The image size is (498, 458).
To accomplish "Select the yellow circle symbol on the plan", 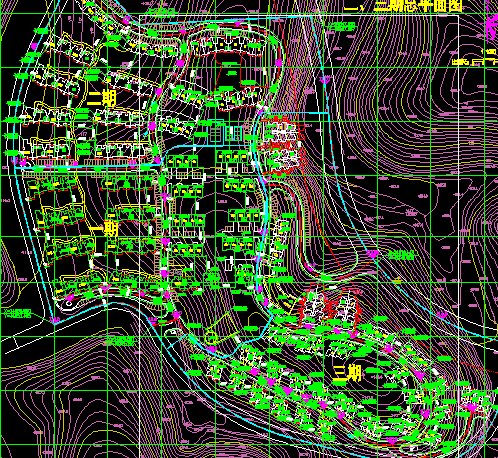I will pos(211,337).
